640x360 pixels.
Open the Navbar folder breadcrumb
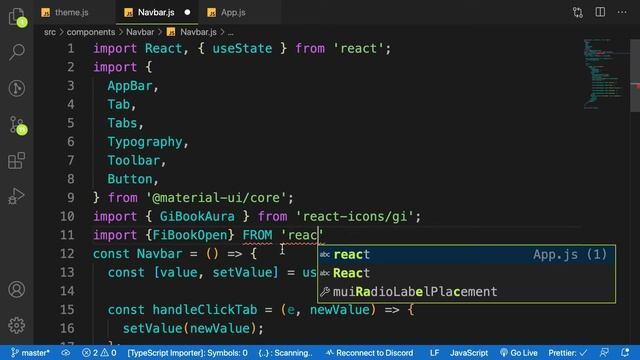click(140, 32)
